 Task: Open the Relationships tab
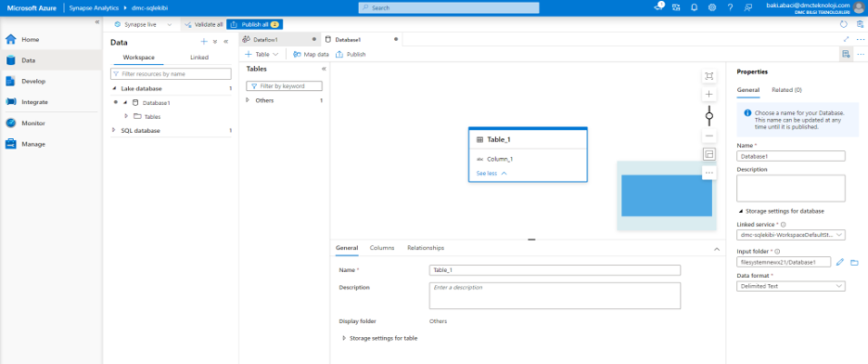click(x=426, y=248)
